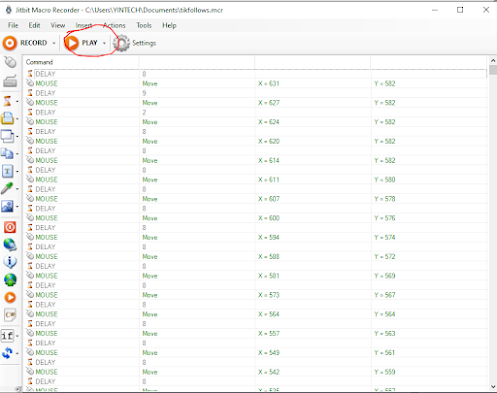Click the 'if' statement sidebar icon
Screen dimensions: 497x393
click(7, 336)
